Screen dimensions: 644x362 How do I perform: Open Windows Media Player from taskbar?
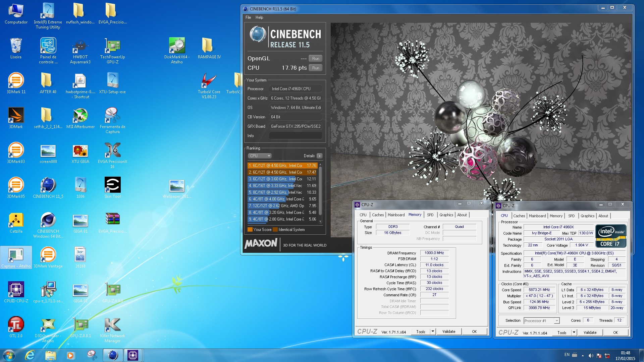(70, 355)
